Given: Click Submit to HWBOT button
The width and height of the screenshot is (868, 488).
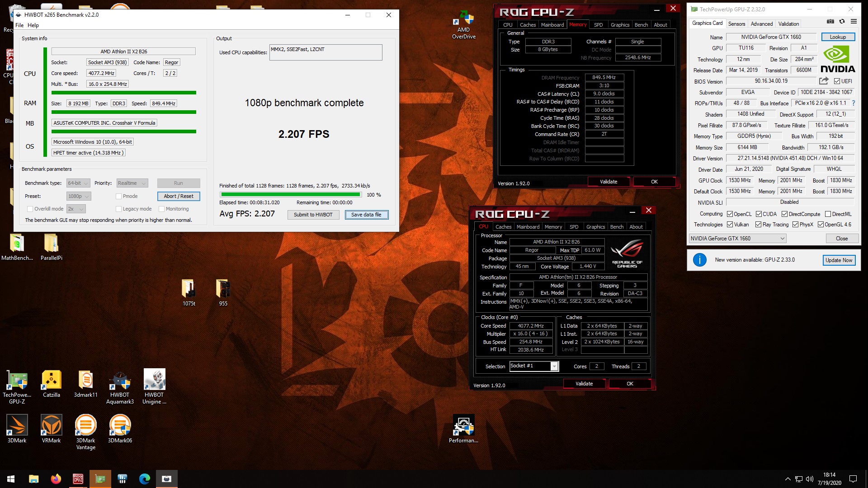Looking at the screenshot, I should 313,215.
